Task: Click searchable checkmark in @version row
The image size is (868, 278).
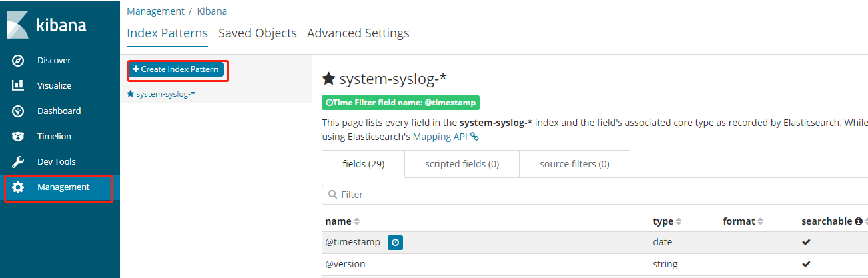Action: (806, 264)
